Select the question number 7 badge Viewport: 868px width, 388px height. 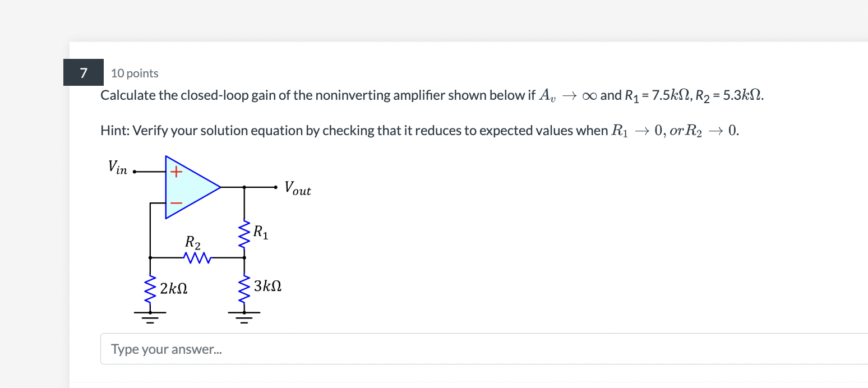pyautogui.click(x=83, y=72)
